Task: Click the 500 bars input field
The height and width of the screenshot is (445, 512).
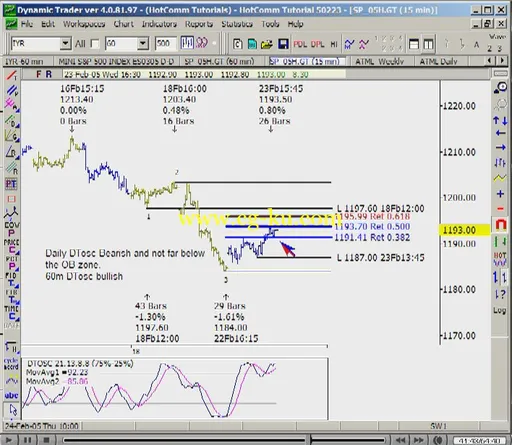Action: pyautogui.click(x=165, y=44)
